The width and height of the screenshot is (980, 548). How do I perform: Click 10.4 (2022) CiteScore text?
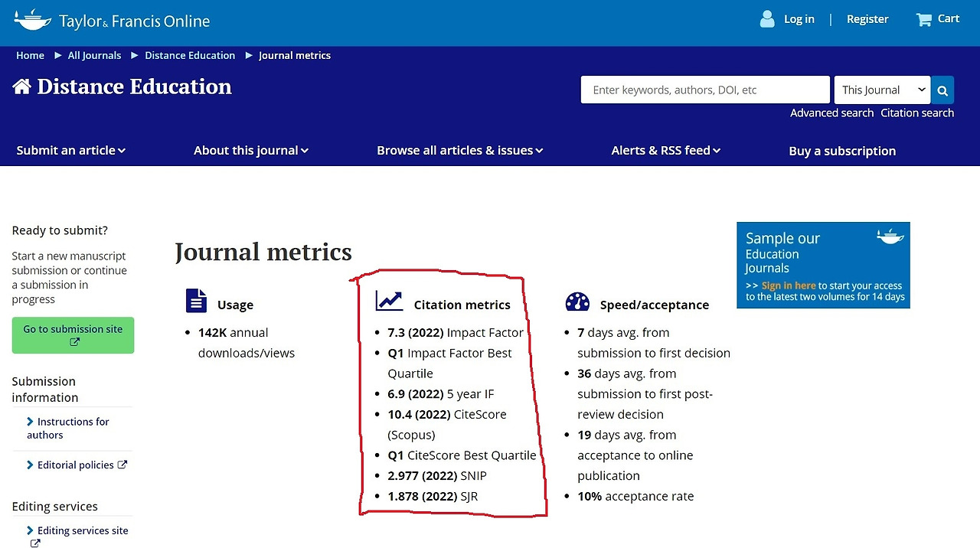447,425
